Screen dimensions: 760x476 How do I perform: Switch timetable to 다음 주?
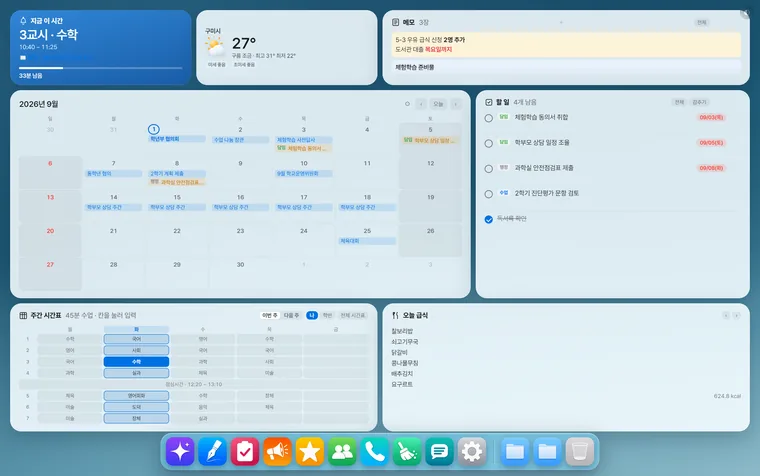tap(291, 316)
